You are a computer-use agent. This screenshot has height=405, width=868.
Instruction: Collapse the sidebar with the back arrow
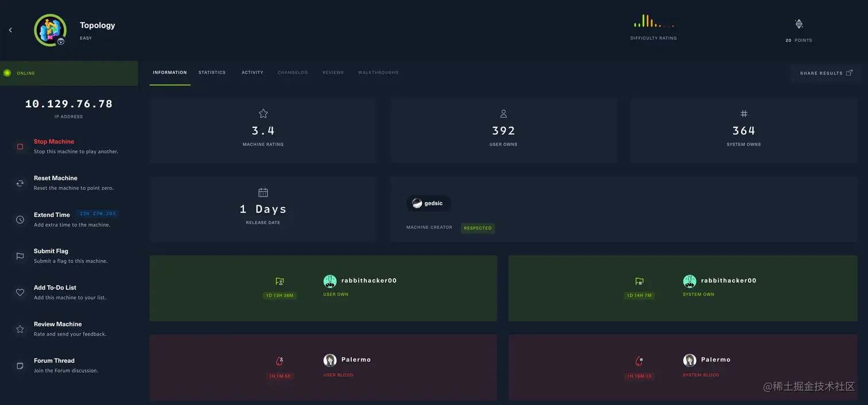tap(9, 30)
